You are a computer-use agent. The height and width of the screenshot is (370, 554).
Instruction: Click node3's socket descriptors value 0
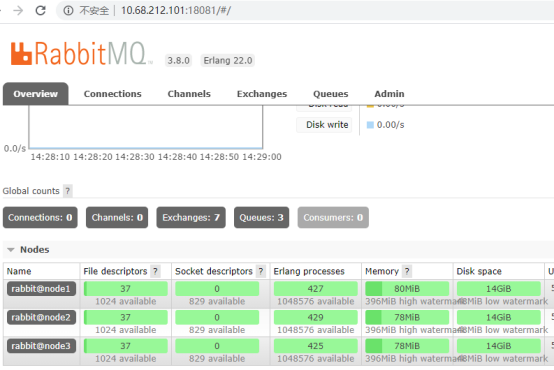(217, 346)
